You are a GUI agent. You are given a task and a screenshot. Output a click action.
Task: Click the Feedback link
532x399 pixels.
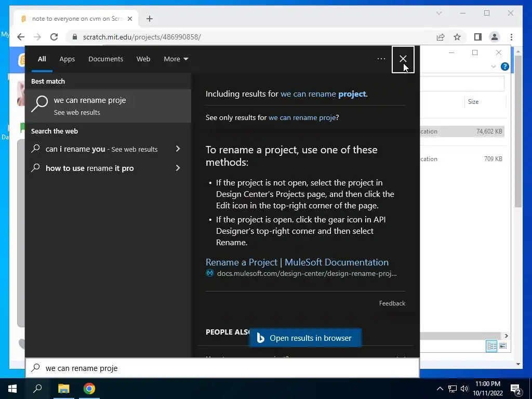click(x=392, y=303)
